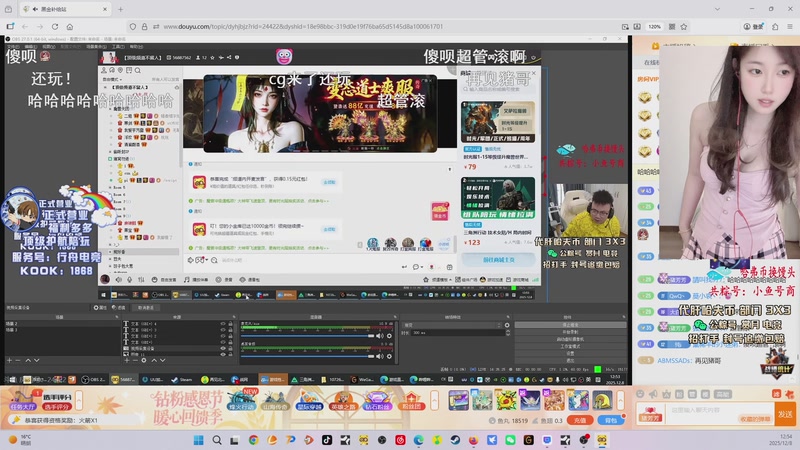Open the 星际穿梭 activity icon

point(309,401)
